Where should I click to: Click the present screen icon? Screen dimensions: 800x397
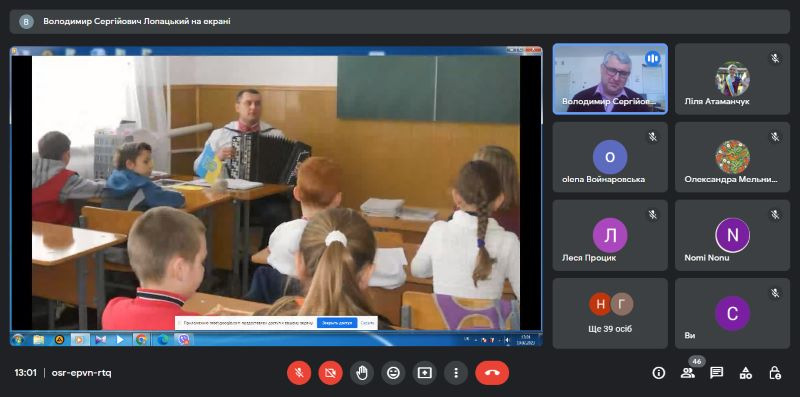[x=424, y=373]
